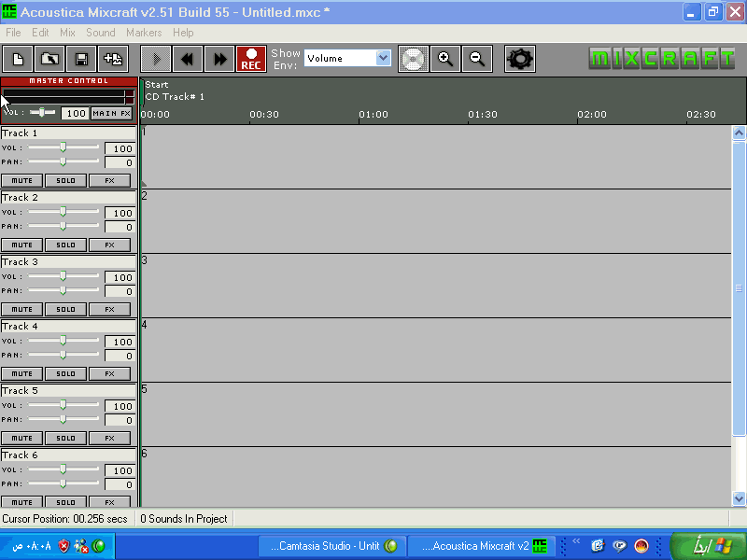This screenshot has width=747, height=560.
Task: Click the Start CD Track# 1 marker
Action: point(175,91)
